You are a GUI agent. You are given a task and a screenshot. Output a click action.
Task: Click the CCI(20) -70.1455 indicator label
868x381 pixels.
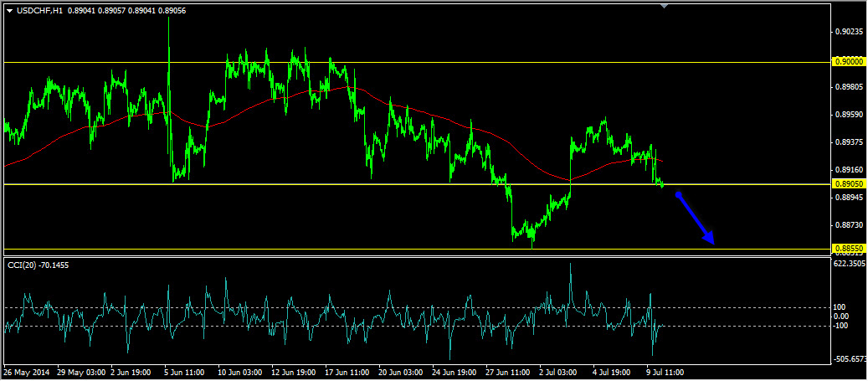click(39, 265)
